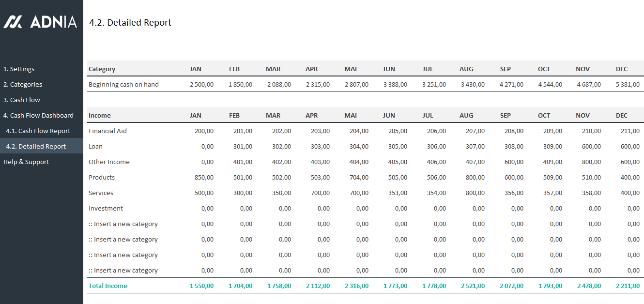The height and width of the screenshot is (304, 644).
Task: Select December beginning cash value 5 381,00
Action: (628, 84)
